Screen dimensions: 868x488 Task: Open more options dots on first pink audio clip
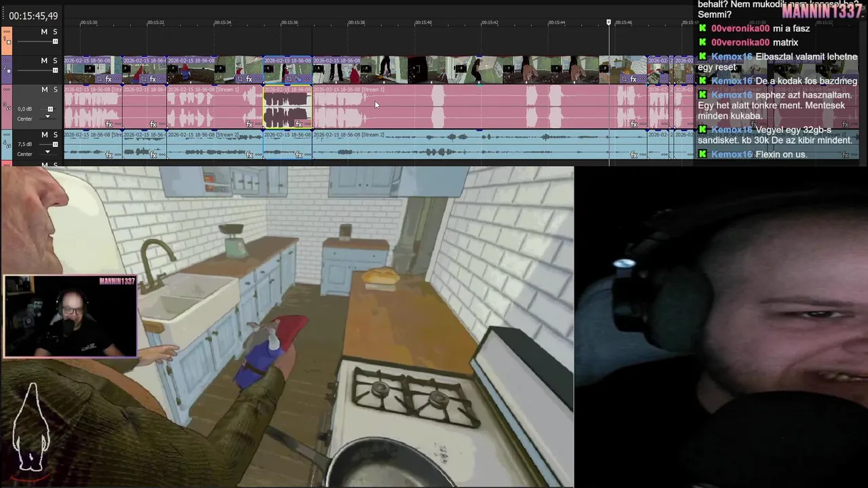point(117,124)
